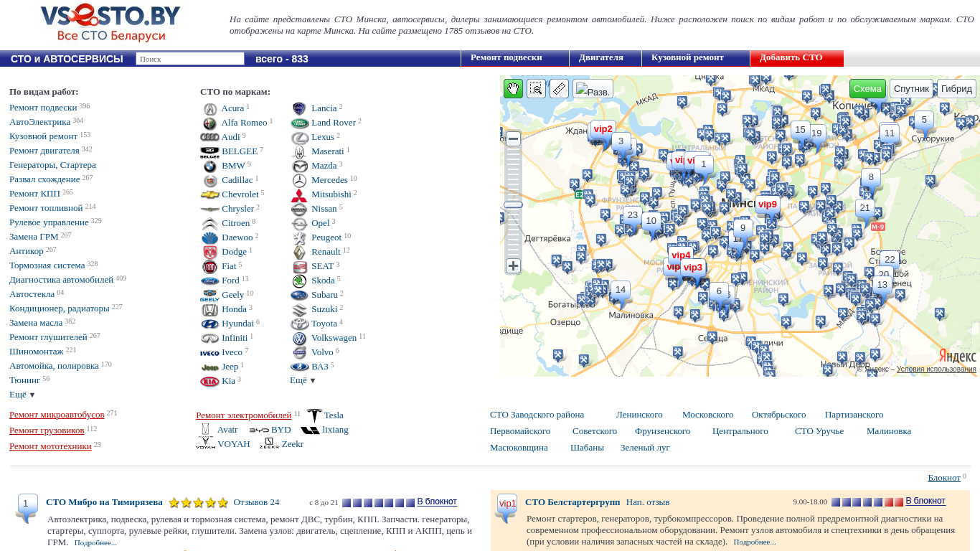This screenshot has height=551, width=980.
Task: Open the Ремонт электромобилей link
Action: [244, 415]
